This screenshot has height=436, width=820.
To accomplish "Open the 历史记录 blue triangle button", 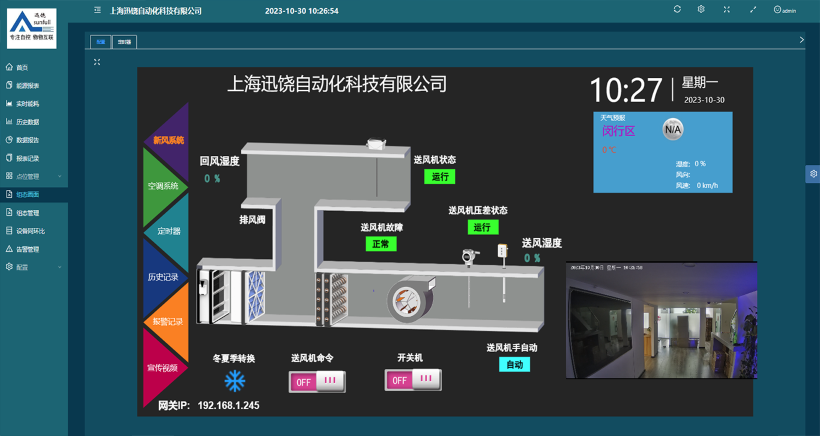I will tap(161, 277).
